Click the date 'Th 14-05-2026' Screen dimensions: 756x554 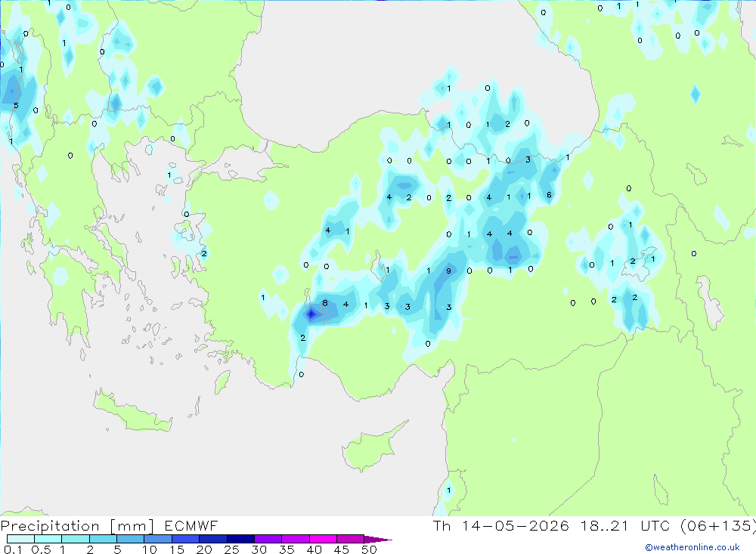[500, 526]
